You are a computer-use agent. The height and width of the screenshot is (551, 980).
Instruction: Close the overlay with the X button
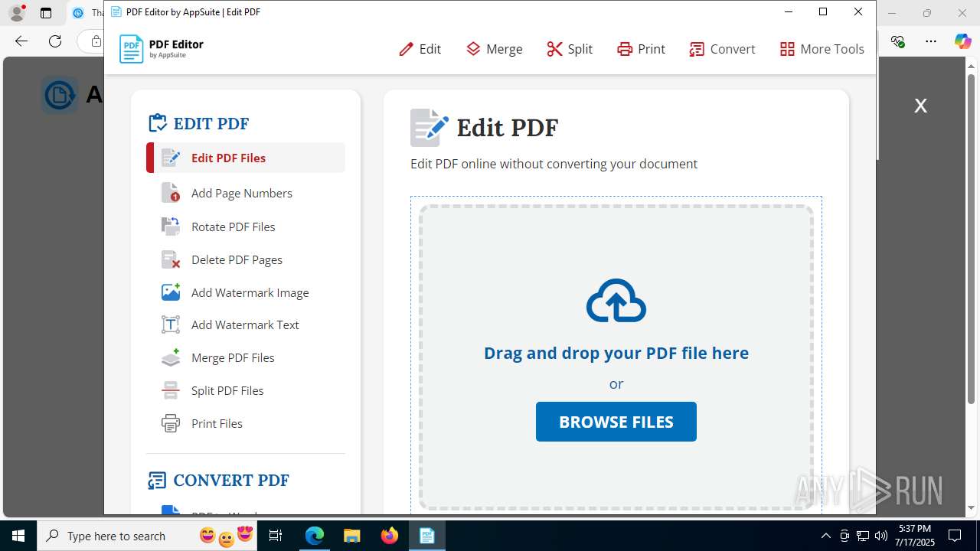pyautogui.click(x=920, y=106)
